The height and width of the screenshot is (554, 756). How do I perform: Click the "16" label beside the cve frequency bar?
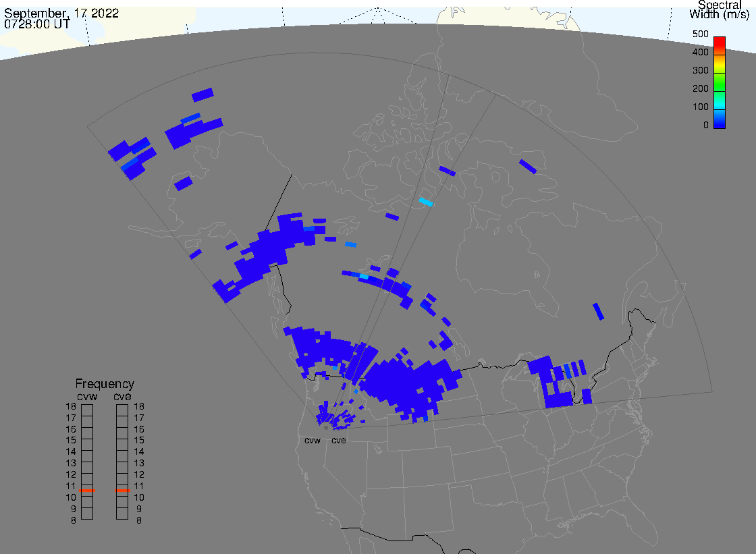pos(139,429)
